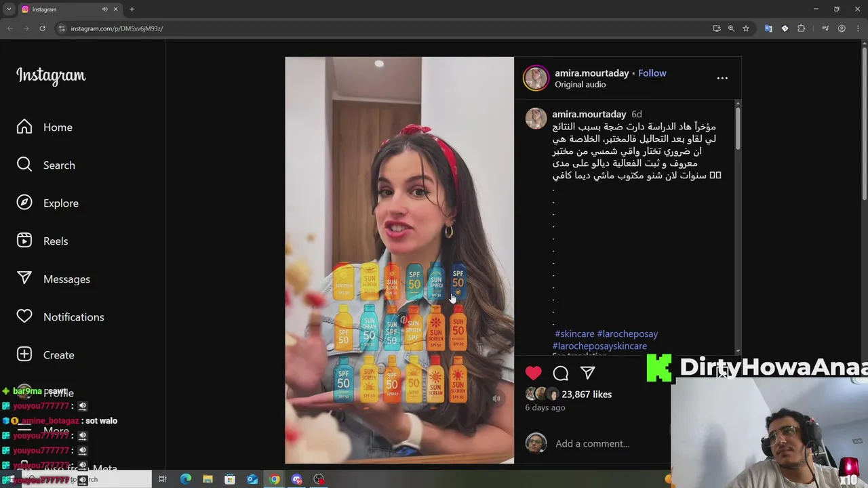The image size is (868, 488).
Task: View the 23,867 likes list
Action: point(587,394)
